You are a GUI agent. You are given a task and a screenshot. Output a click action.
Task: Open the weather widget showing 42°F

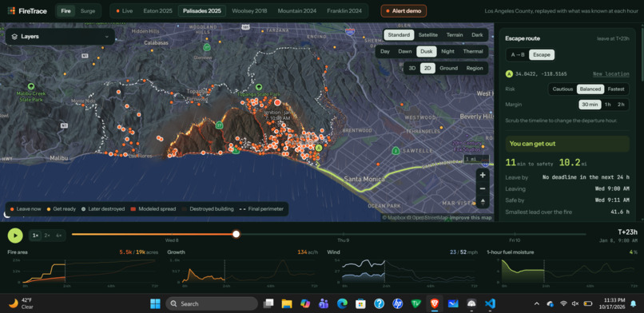(21, 303)
